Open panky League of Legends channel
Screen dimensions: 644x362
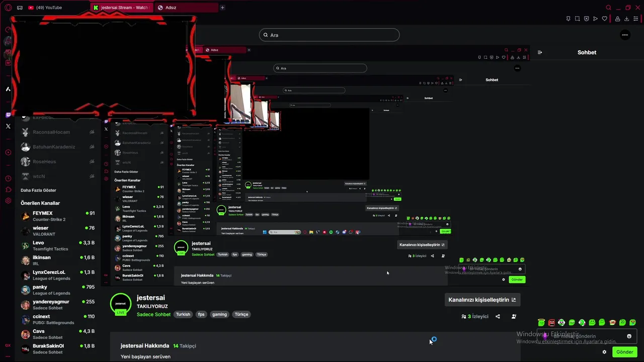(x=57, y=290)
